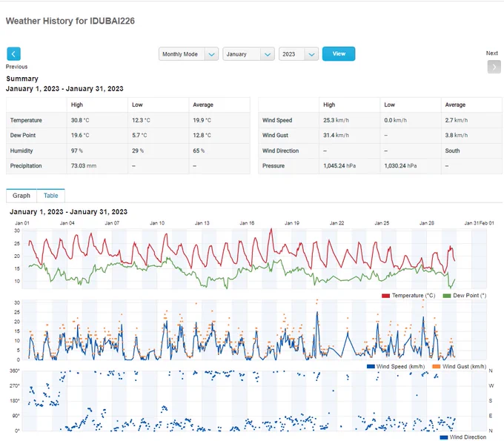Click the humidity average value 65 %
Screen dimensions: 504x441
tap(199, 150)
